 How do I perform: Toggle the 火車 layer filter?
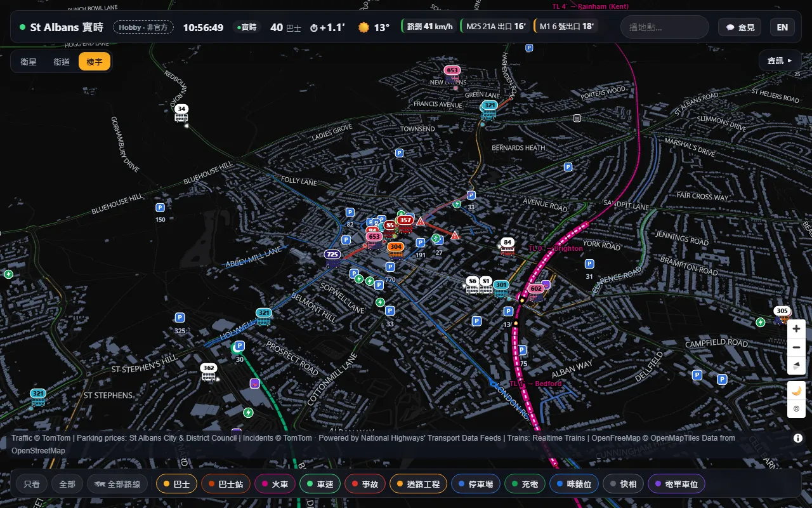(x=275, y=485)
